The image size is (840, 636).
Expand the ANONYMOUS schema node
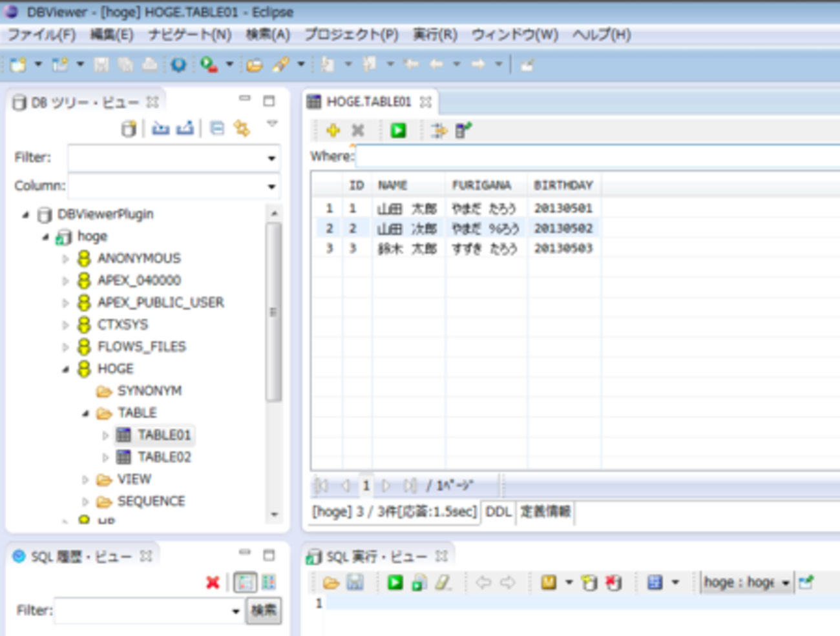pos(65,259)
